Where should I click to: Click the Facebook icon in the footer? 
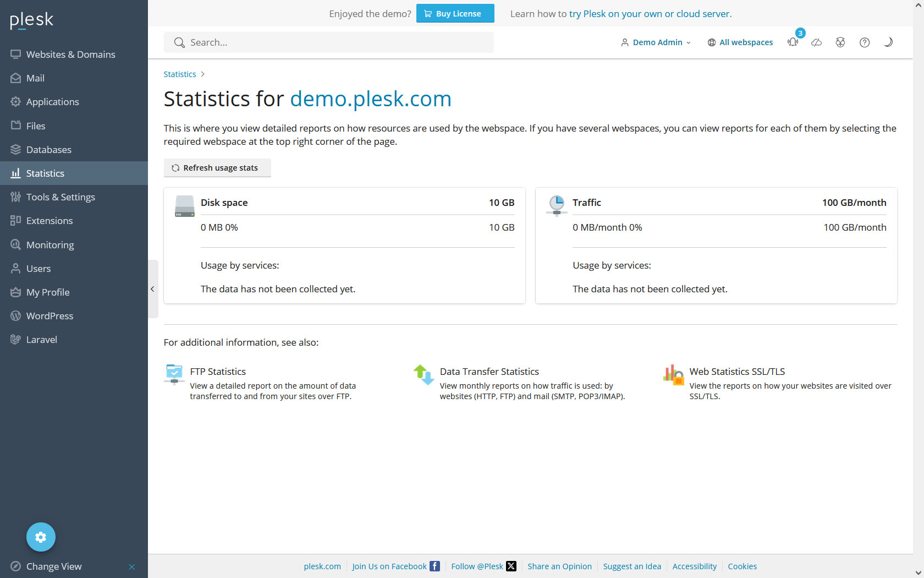[435, 566]
